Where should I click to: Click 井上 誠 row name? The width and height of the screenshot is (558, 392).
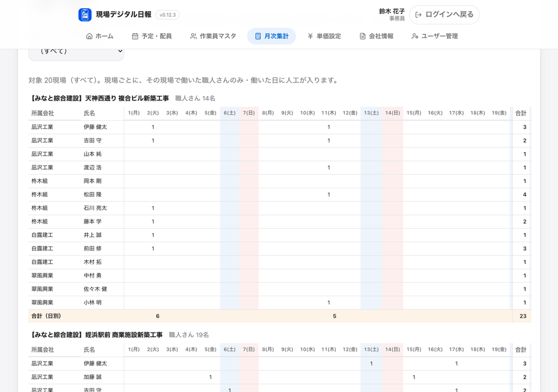click(x=92, y=235)
